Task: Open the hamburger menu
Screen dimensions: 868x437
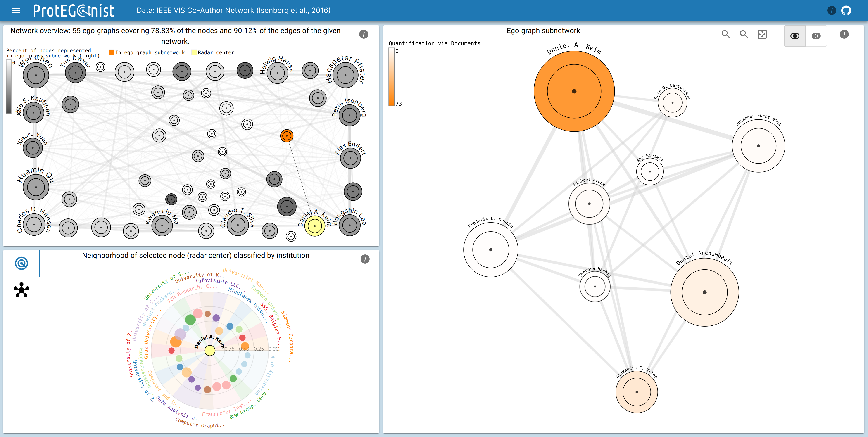Action: pyautogui.click(x=16, y=10)
